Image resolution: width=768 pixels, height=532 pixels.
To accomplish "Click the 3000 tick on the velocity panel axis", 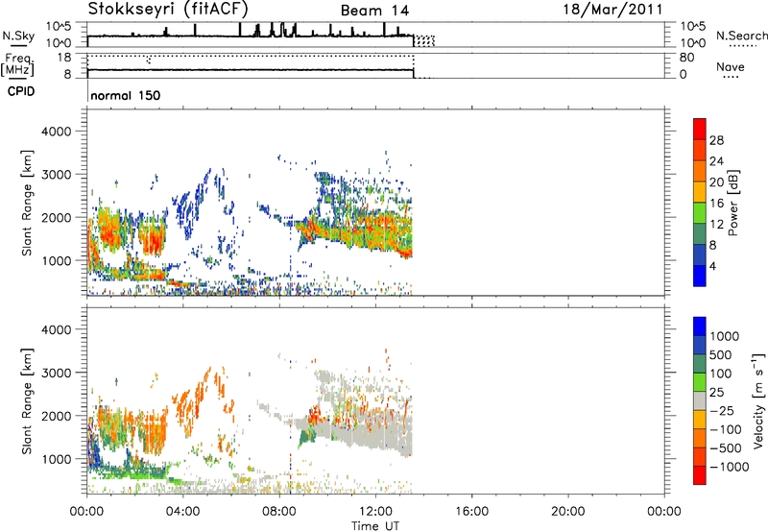I will point(57,373).
